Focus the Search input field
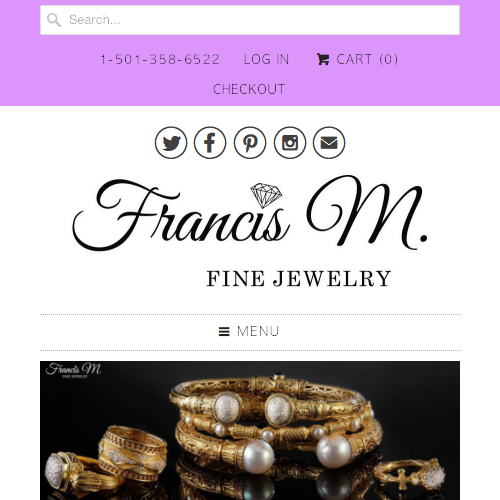Screen dimensions: 500x500 (x=250, y=20)
